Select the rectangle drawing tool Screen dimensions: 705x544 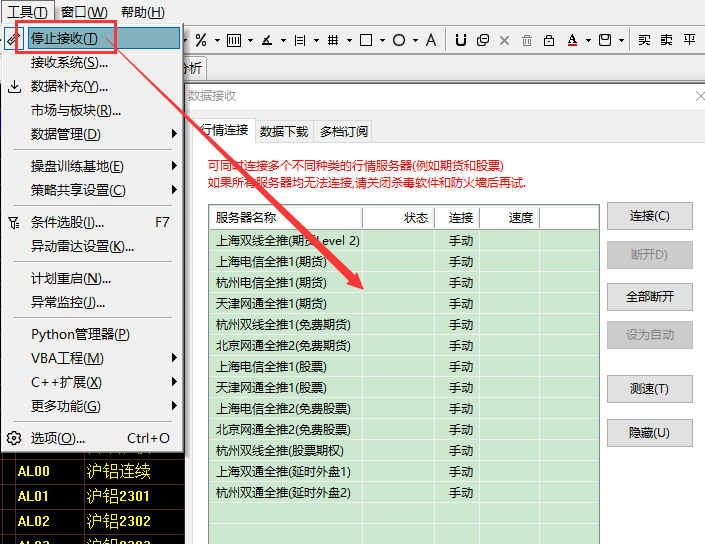click(x=366, y=40)
